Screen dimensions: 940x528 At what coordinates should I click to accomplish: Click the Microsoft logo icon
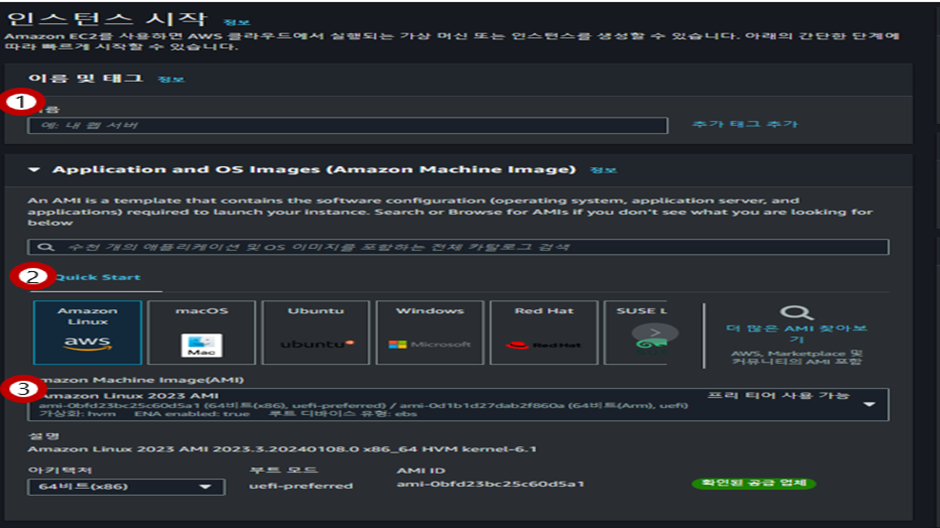(x=430, y=345)
